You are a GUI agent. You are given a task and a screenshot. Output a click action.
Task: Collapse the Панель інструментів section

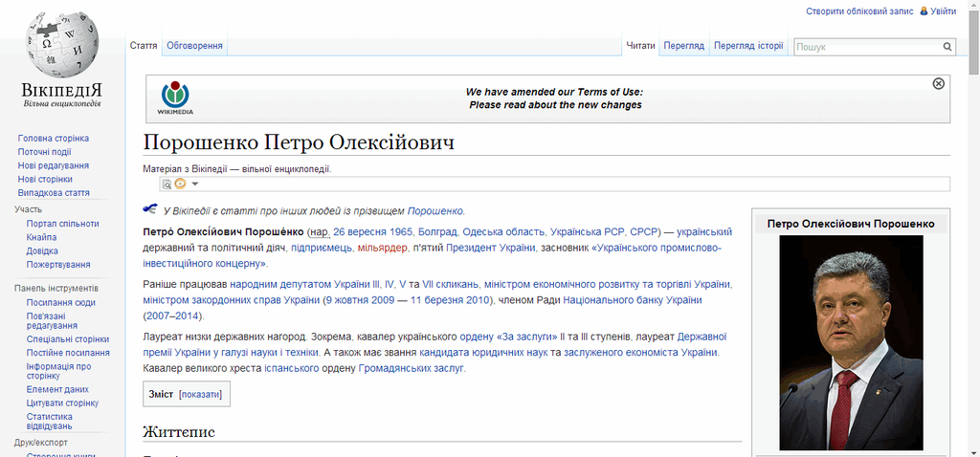(56, 289)
